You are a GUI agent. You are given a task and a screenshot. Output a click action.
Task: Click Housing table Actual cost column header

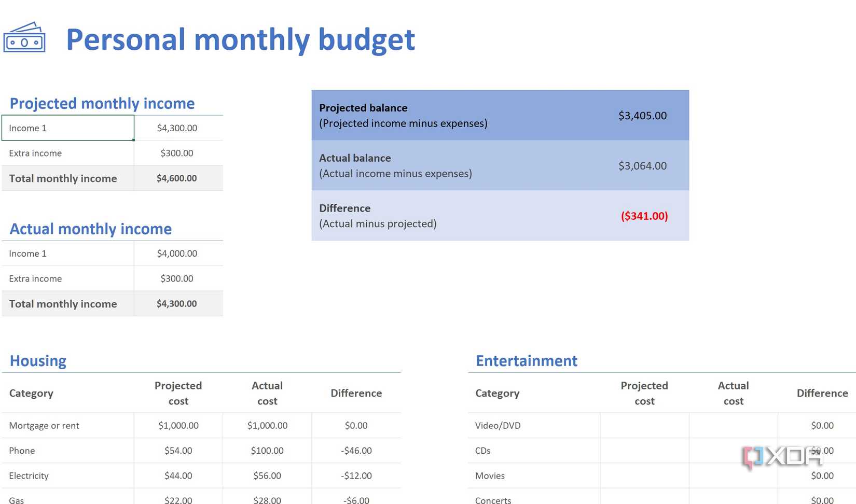coord(267,393)
